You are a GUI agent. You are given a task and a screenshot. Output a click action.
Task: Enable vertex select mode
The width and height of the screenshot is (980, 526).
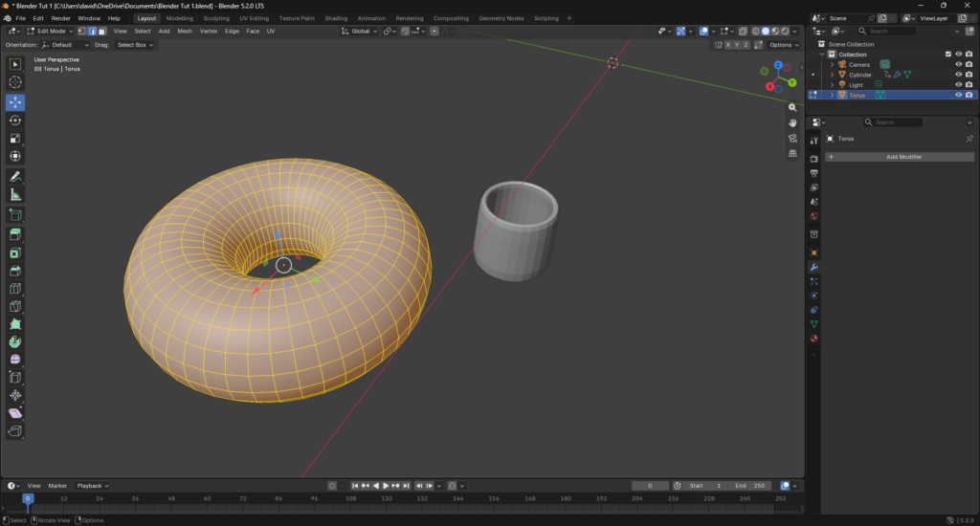(82, 32)
